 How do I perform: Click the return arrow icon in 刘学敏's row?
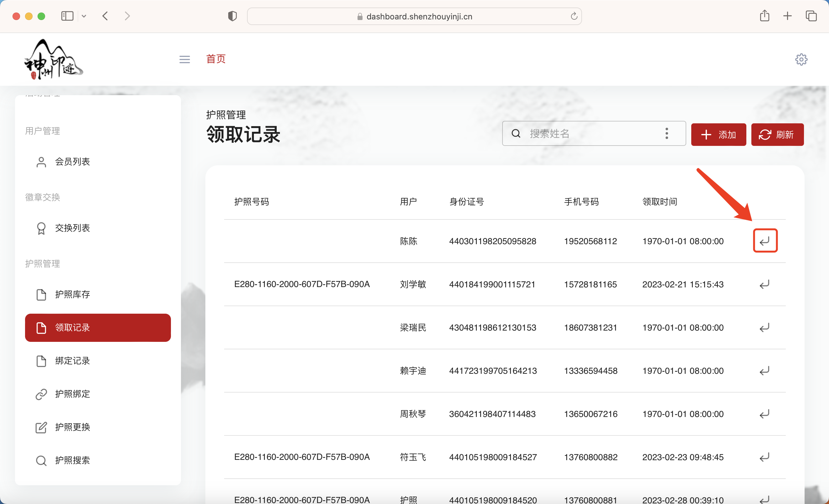(x=765, y=284)
